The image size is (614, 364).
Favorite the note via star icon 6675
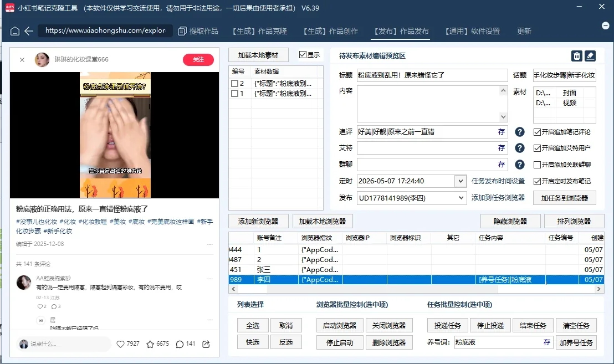click(x=150, y=344)
